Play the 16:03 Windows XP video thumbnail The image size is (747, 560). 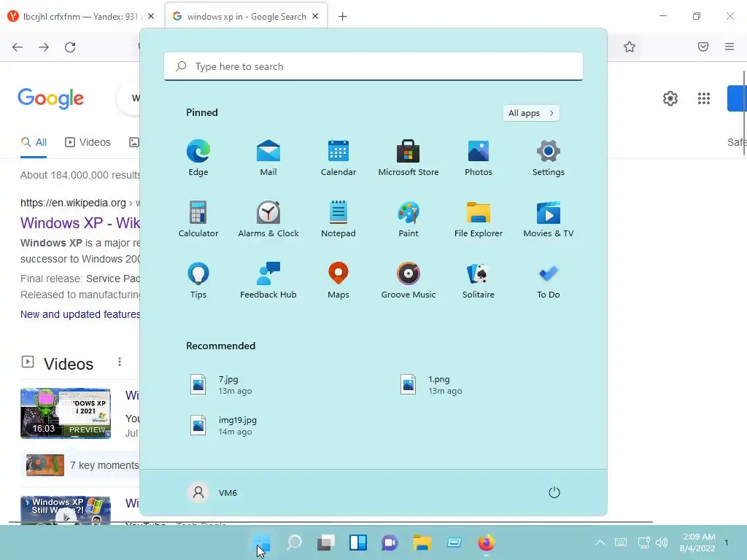66,413
